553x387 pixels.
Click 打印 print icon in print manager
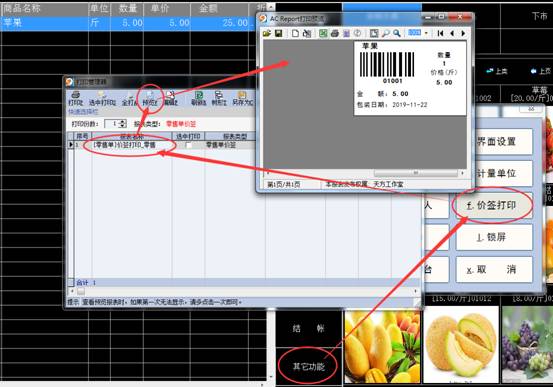click(x=75, y=98)
